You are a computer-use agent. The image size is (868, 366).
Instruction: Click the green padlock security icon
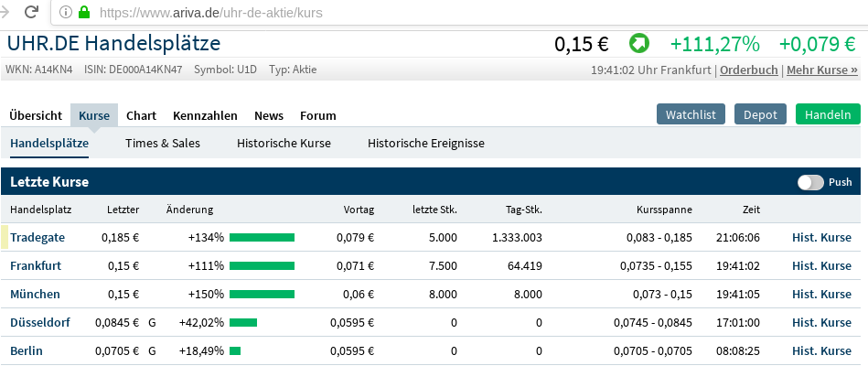[x=84, y=13]
